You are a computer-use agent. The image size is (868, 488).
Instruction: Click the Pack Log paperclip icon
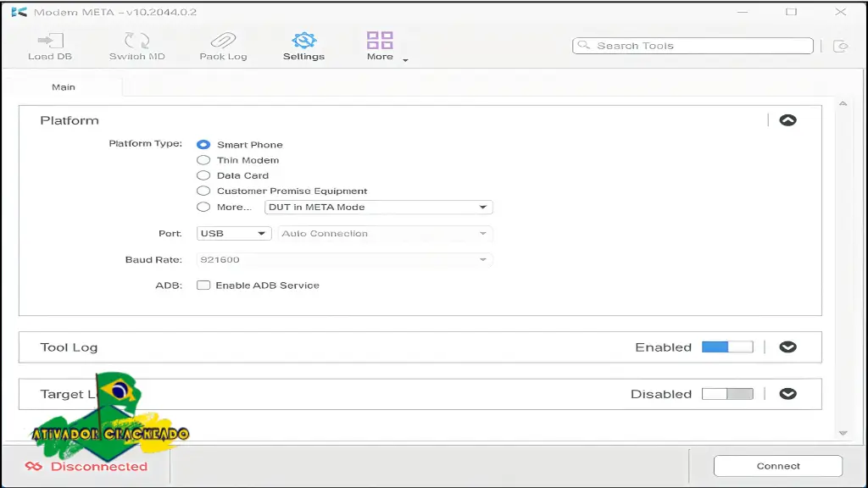pos(223,41)
